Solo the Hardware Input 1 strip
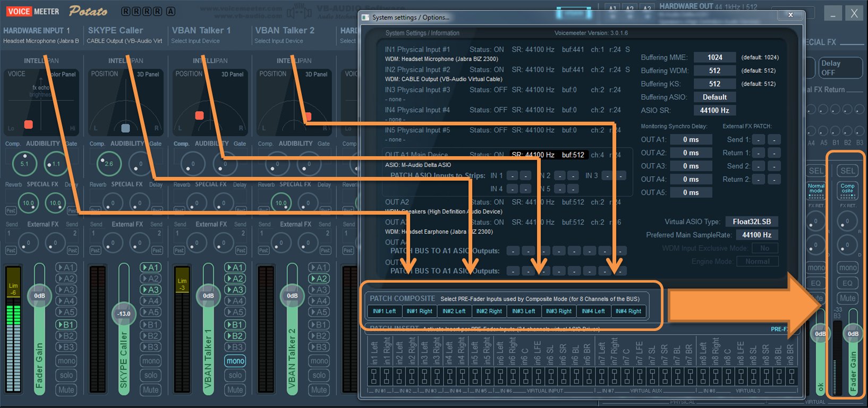The image size is (868, 408). click(66, 375)
